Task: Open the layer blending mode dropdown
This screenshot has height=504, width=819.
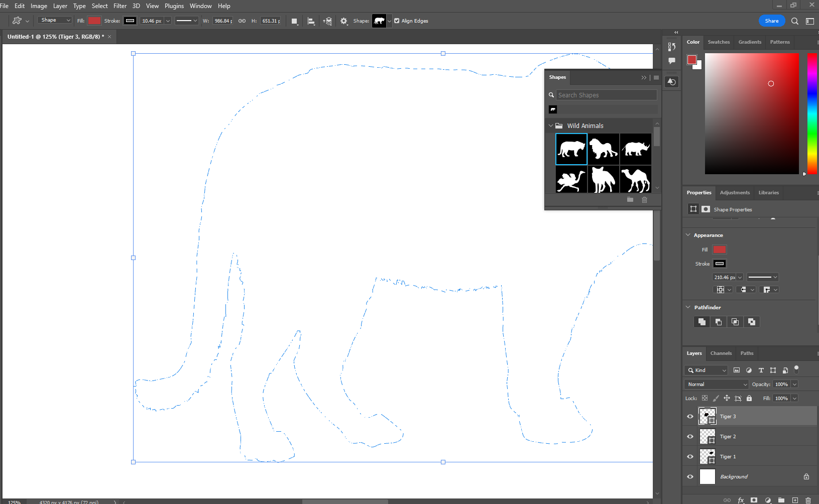Action: 716,384
